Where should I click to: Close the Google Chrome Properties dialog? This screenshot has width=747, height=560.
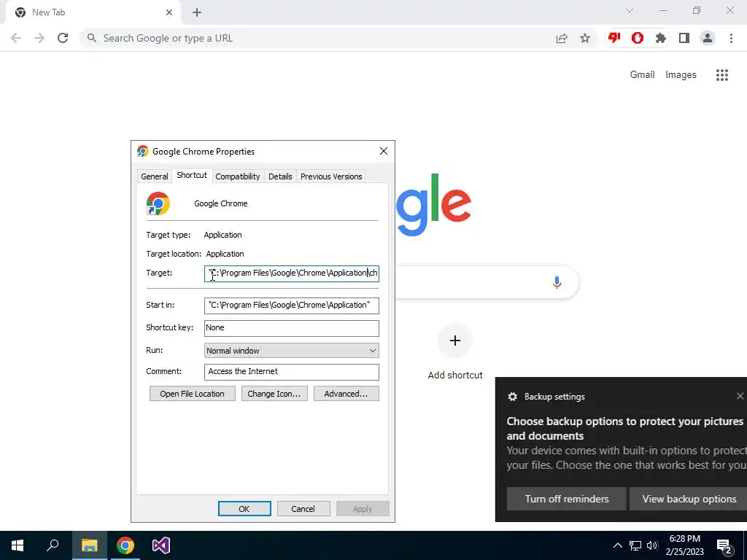pos(384,152)
